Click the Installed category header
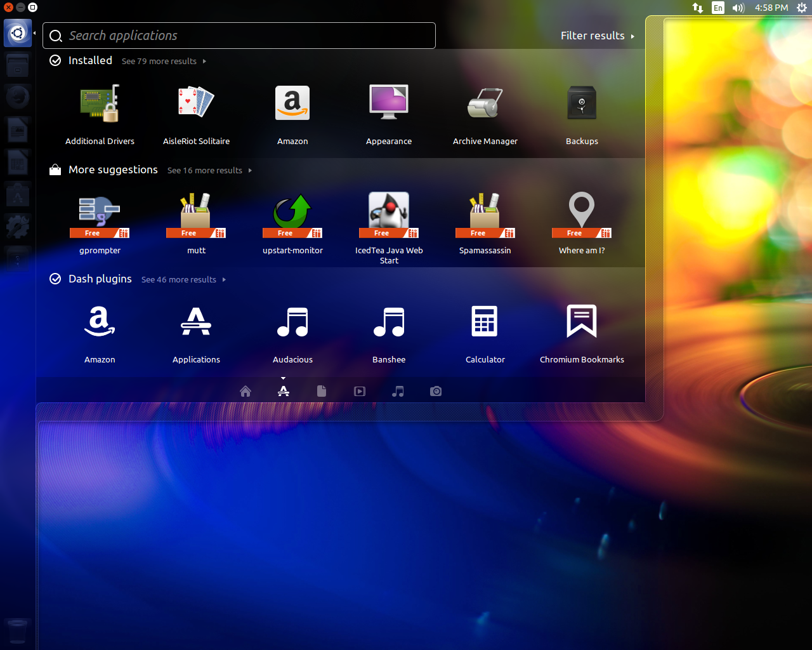The height and width of the screenshot is (650, 812). point(90,60)
